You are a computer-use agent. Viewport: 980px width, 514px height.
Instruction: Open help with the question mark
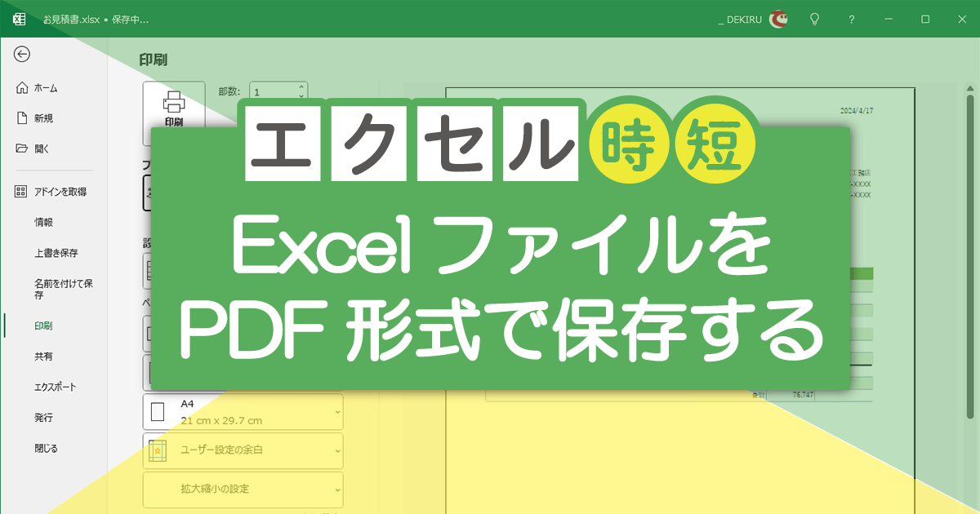point(852,19)
